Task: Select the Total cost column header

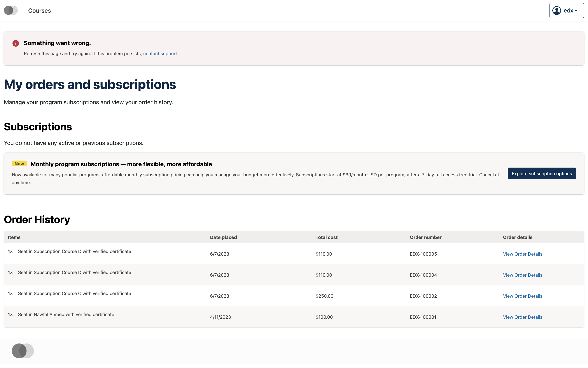Action: click(x=326, y=237)
